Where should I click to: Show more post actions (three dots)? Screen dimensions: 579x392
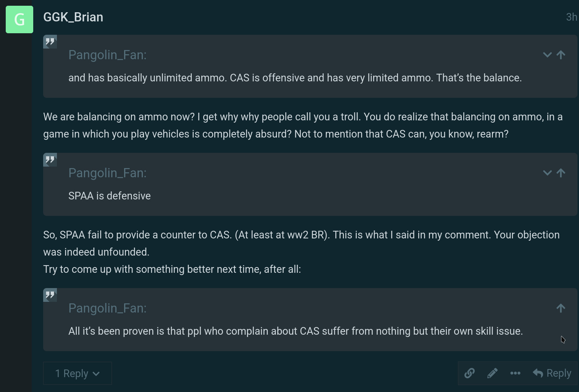[515, 373]
